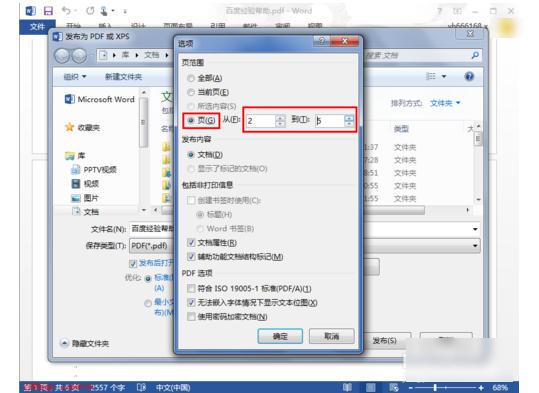Select PPTV视频 in navigation pane
The width and height of the screenshot is (539, 393).
click(x=94, y=170)
